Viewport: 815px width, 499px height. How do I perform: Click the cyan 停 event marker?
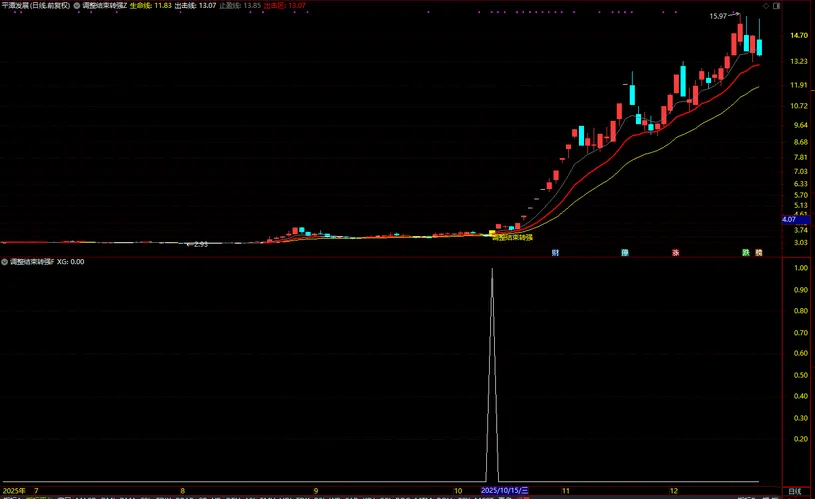point(625,253)
